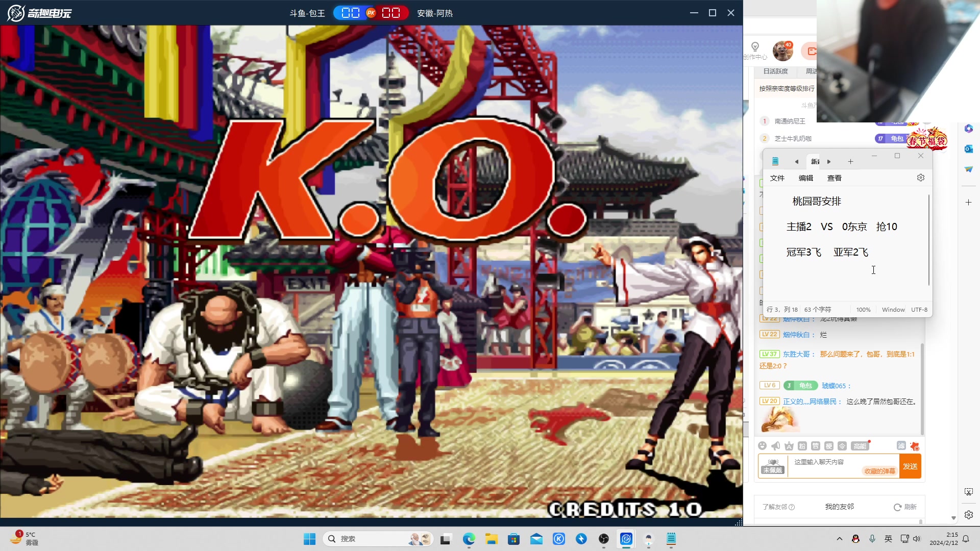This screenshot has height=551, width=980.
Task: Open Notepad settings gear
Action: (x=921, y=178)
